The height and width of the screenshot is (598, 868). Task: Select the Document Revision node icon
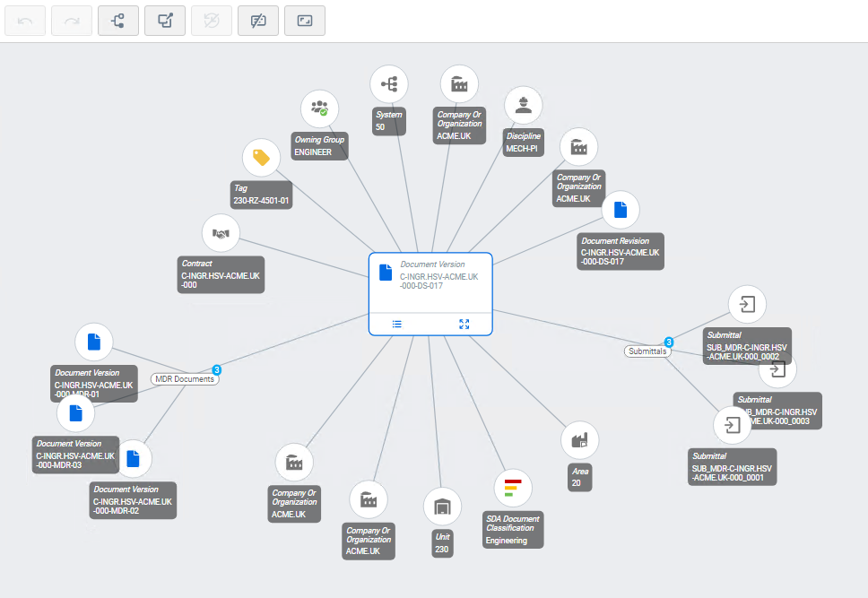(x=621, y=210)
